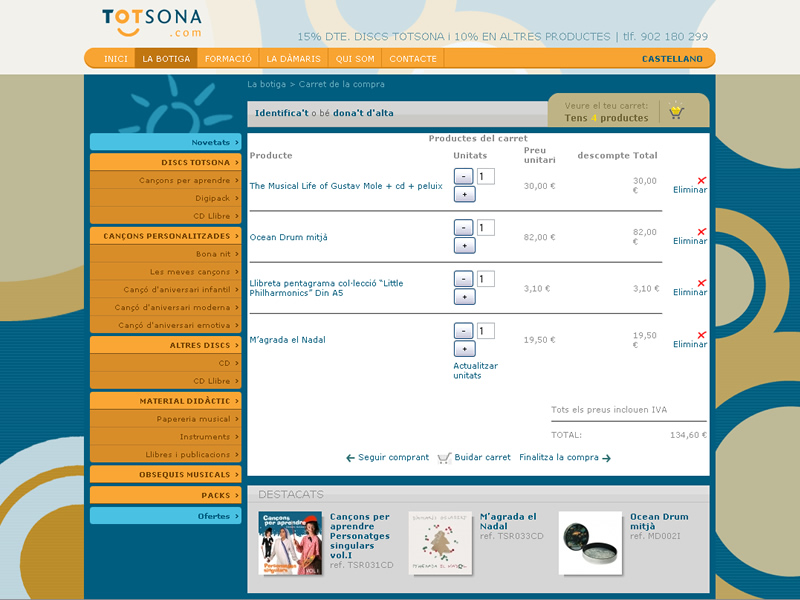Viewport: 800px width, 600px height.
Task: Click Cançons per aprendre featured cover thumbnail
Action: coord(290,543)
